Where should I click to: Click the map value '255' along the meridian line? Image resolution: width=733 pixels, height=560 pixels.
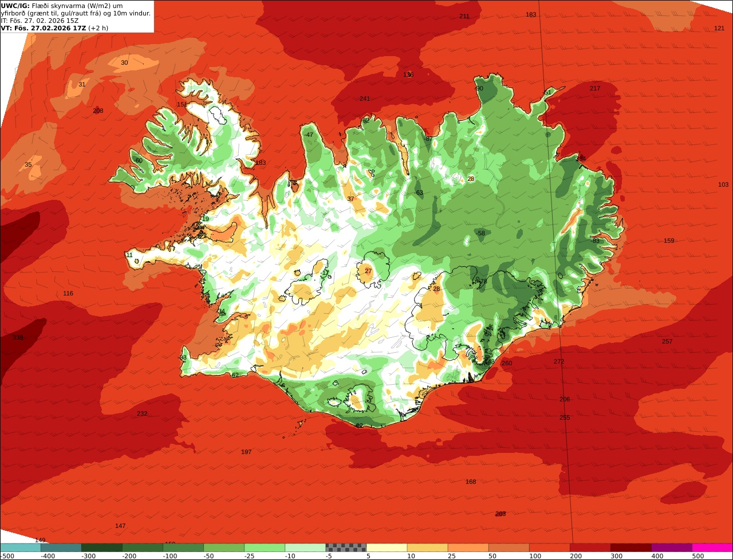[565, 417]
